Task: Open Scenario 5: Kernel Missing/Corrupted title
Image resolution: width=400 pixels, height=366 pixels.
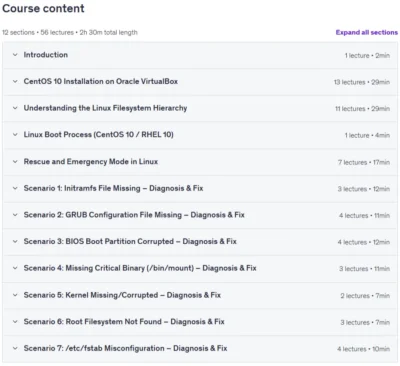Action: [122, 295]
